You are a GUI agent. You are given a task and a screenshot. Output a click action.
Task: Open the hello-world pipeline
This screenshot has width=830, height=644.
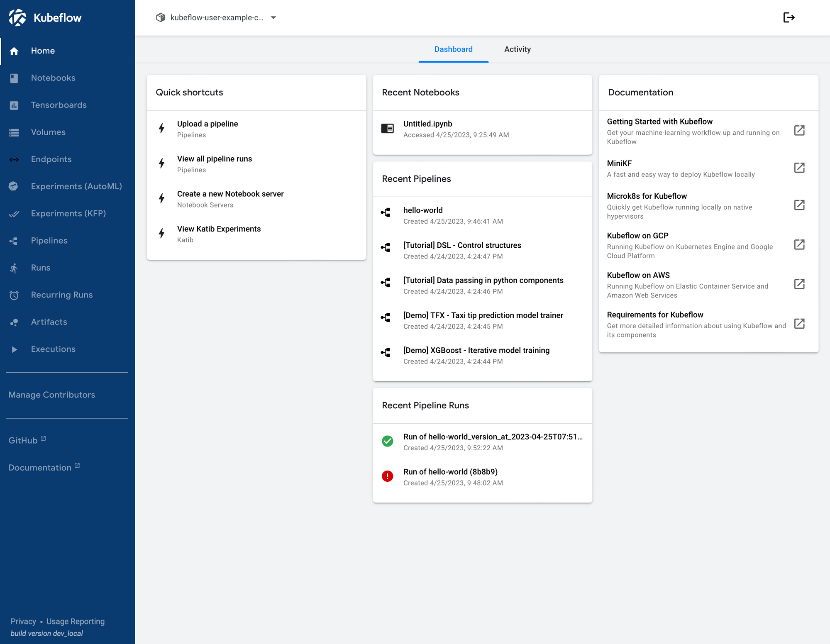point(482,215)
